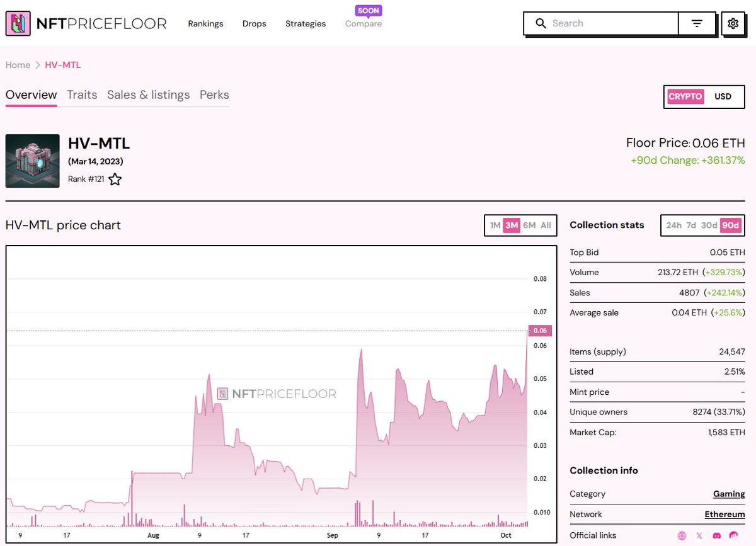Click the Compare nav item
This screenshot has height=546, width=756.
(364, 24)
